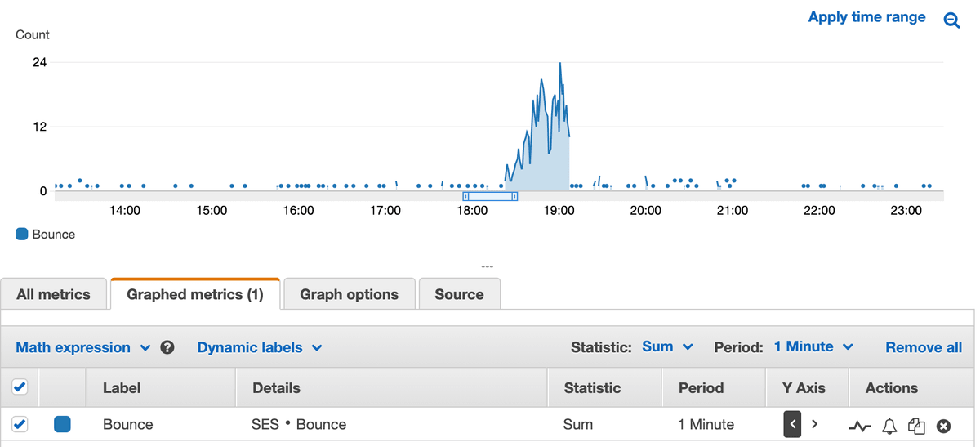Open the Statistic Sum dropdown
Image resolution: width=980 pixels, height=447 pixels.
click(x=667, y=346)
